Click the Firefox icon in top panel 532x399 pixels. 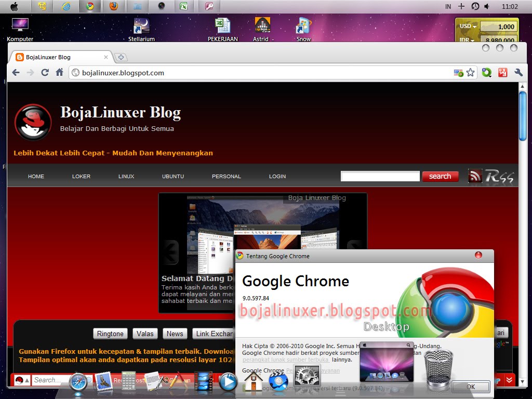pyautogui.click(x=114, y=6)
